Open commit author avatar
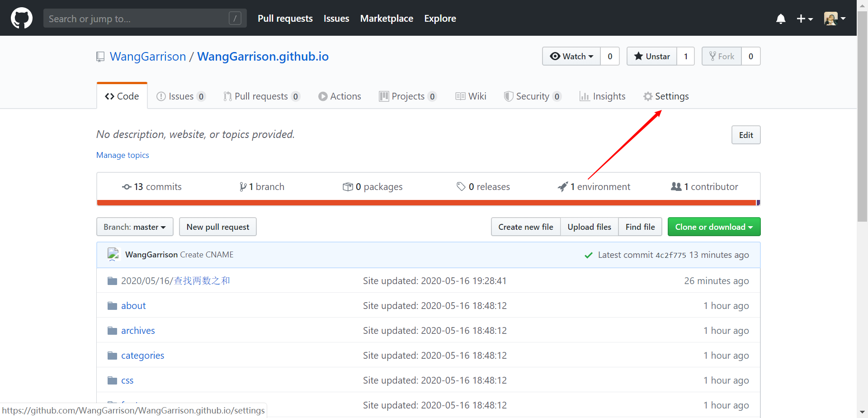 [x=113, y=254]
